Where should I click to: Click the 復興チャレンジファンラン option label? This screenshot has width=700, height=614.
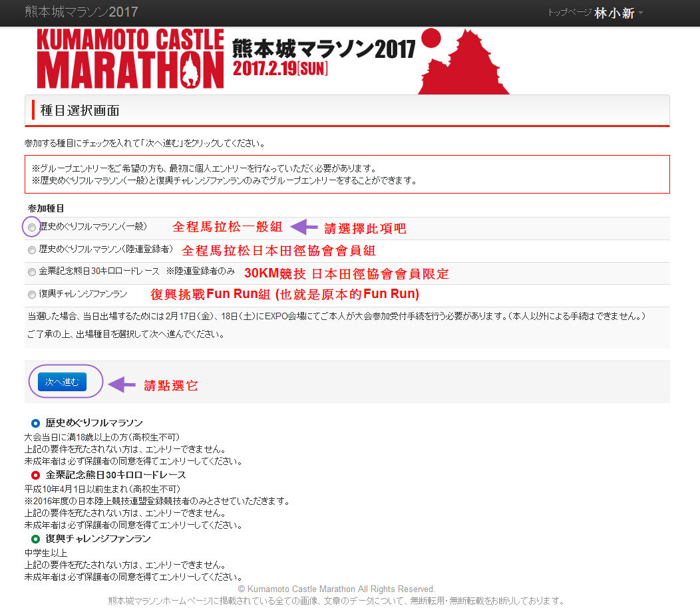tap(83, 293)
